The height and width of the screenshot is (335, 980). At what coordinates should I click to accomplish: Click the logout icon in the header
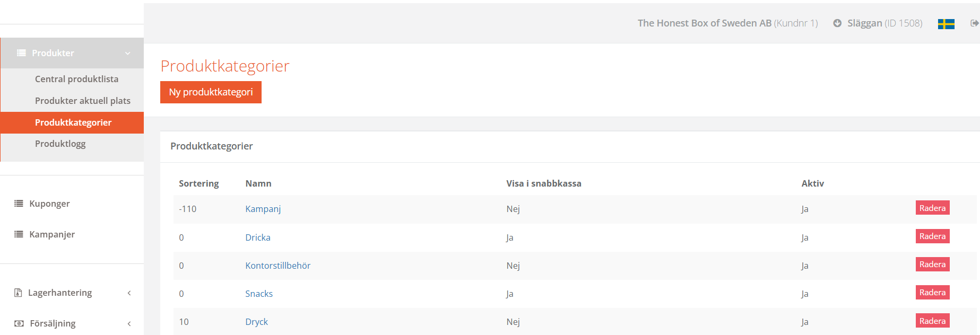pyautogui.click(x=974, y=23)
